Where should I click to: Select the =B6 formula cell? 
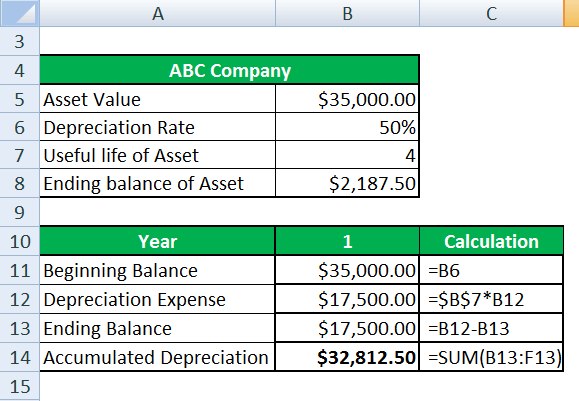tap(491, 270)
